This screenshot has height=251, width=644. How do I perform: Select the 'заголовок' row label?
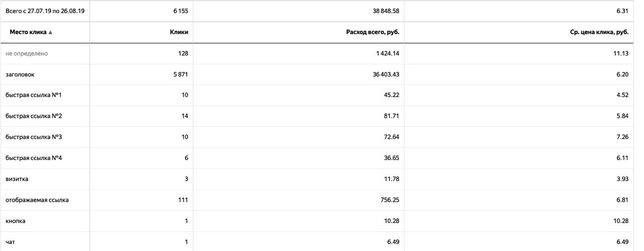click(20, 74)
